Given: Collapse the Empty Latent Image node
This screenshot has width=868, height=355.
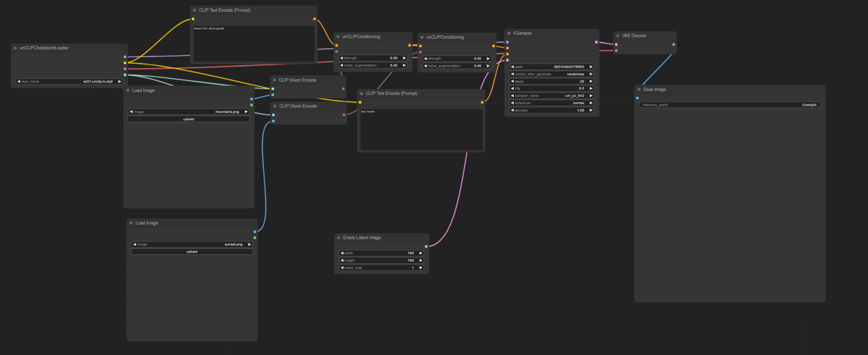Looking at the screenshot, I should click(339, 238).
